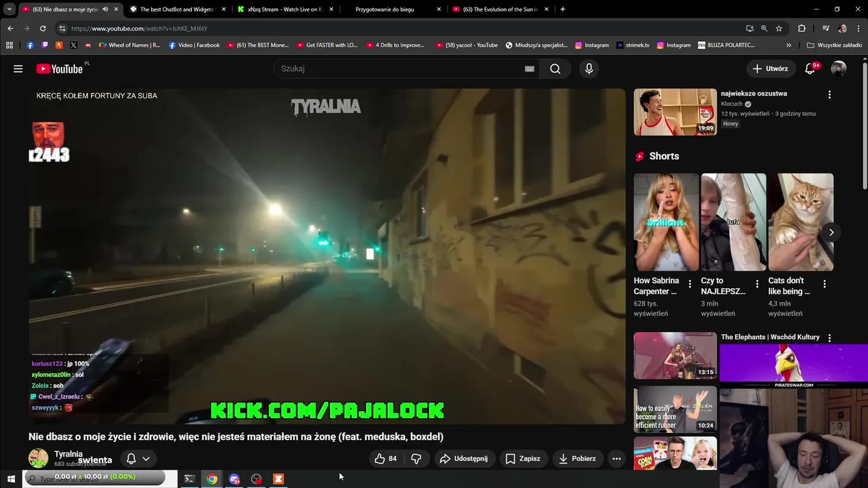This screenshot has width=868, height=488.
Task: Click the YouTube search magnifier button
Action: 555,68
